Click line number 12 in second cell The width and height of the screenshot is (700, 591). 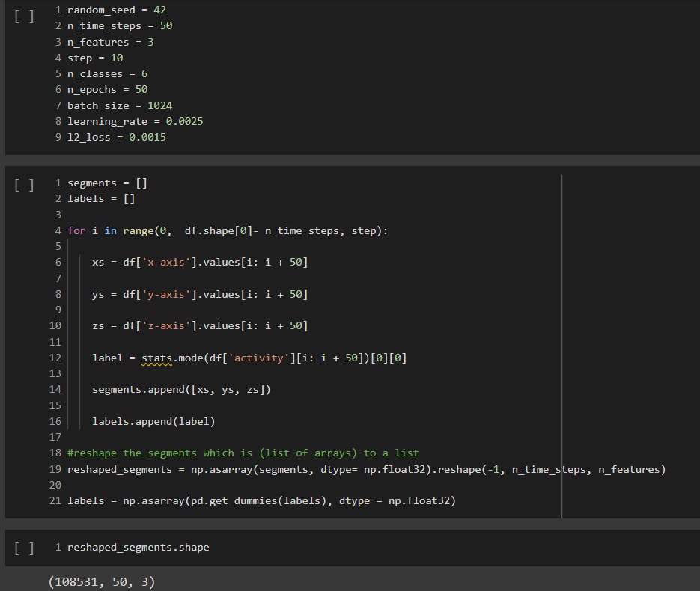click(x=55, y=358)
